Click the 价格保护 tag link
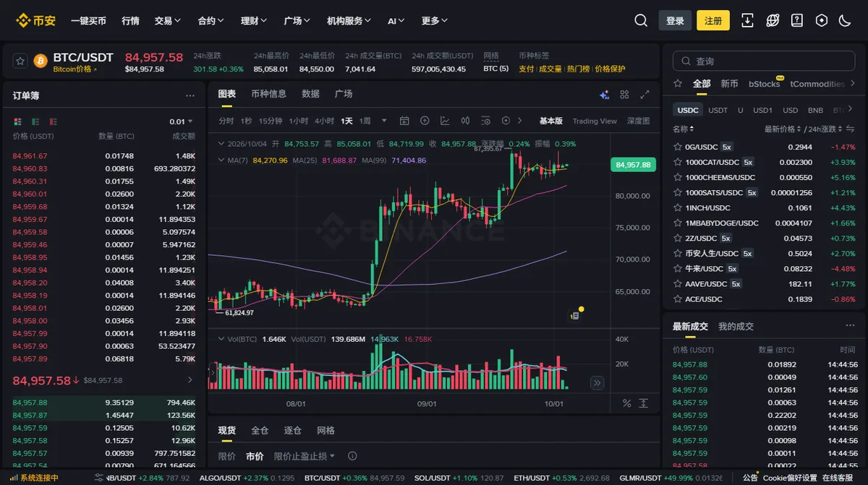 point(610,69)
